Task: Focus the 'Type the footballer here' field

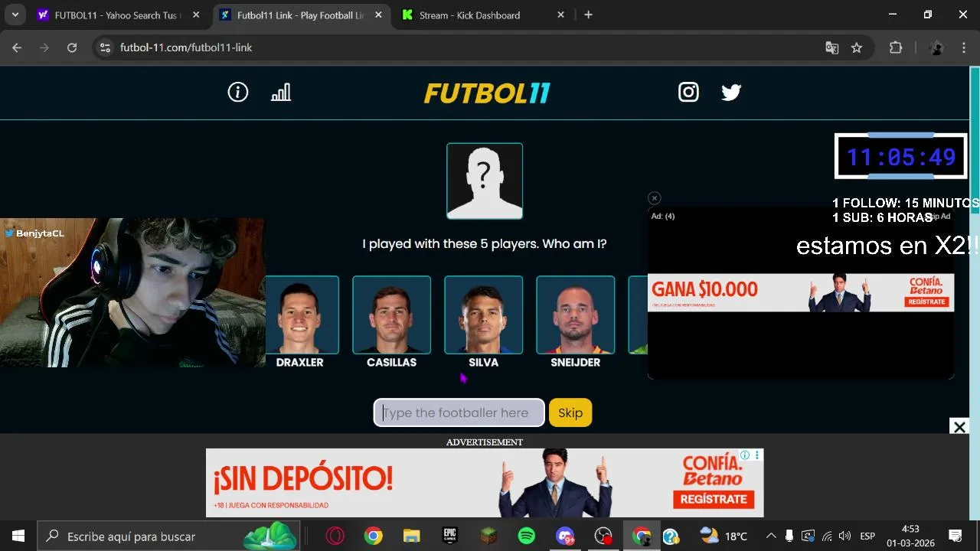Action: click(459, 412)
